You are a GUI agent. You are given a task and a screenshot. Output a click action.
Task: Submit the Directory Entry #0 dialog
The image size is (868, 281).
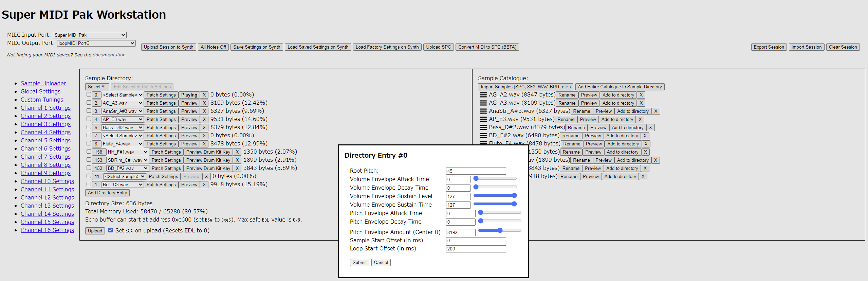pos(359,263)
